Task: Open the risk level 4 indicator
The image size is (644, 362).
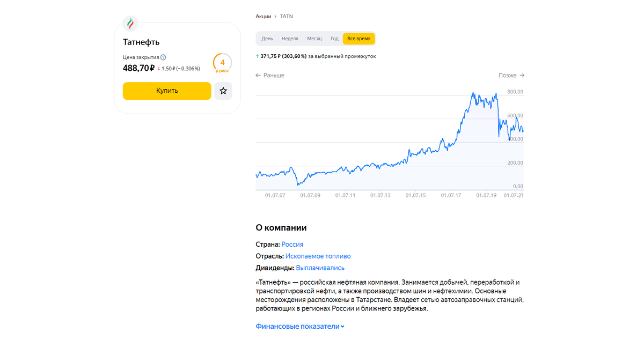Action: [222, 63]
